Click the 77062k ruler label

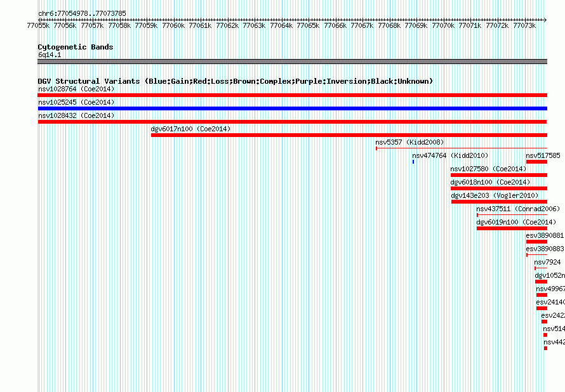tap(227, 26)
